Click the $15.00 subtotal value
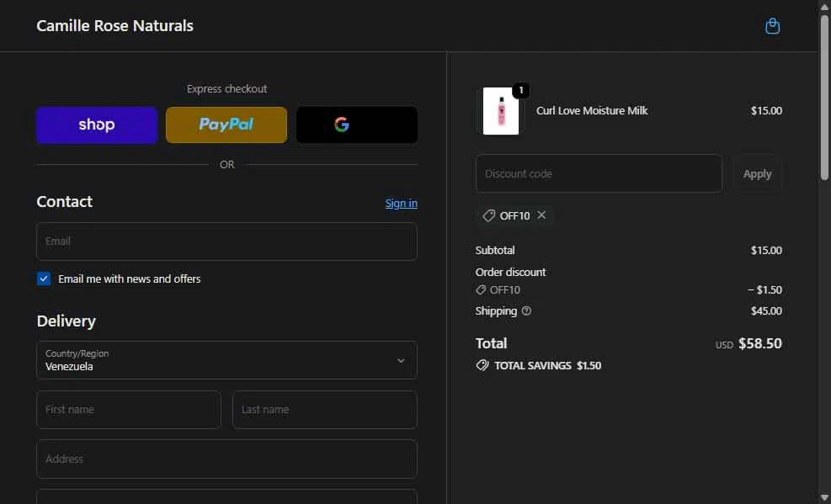831x504 pixels. (x=766, y=250)
